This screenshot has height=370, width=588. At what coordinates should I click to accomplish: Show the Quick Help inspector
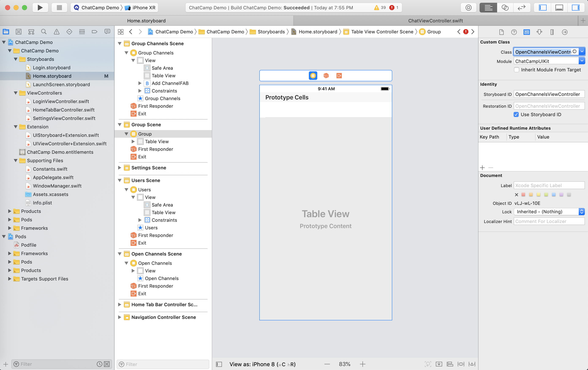[x=514, y=32]
